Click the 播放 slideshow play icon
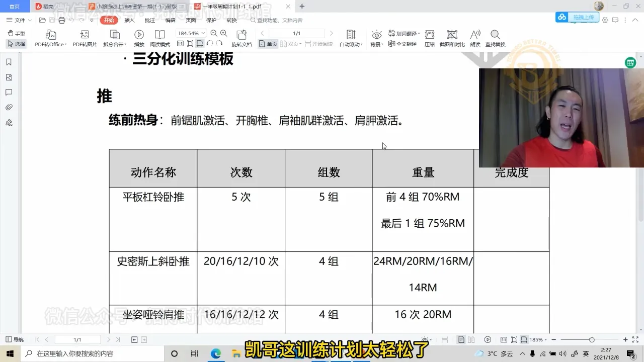This screenshot has height=362, width=644. coord(139,35)
